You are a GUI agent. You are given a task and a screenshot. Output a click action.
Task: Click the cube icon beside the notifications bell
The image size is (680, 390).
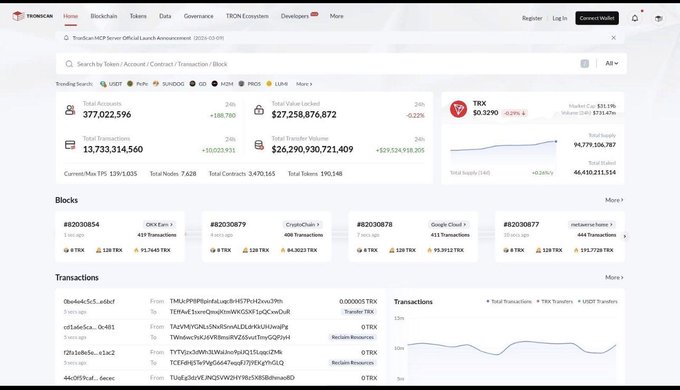tap(658, 18)
